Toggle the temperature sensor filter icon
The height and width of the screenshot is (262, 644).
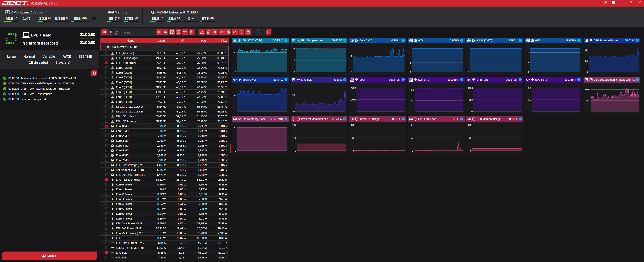(x=202, y=32)
